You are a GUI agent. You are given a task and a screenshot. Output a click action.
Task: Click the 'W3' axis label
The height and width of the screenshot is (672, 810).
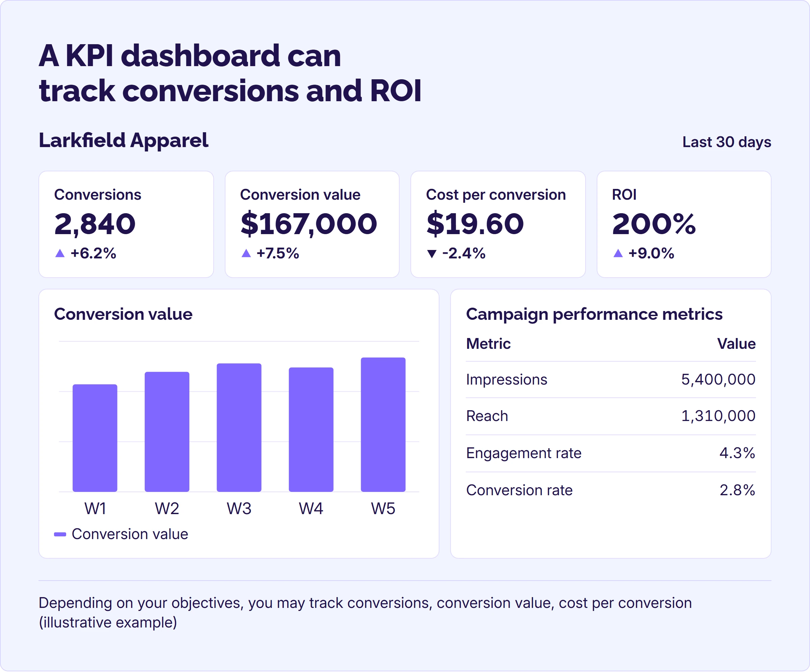[239, 509]
